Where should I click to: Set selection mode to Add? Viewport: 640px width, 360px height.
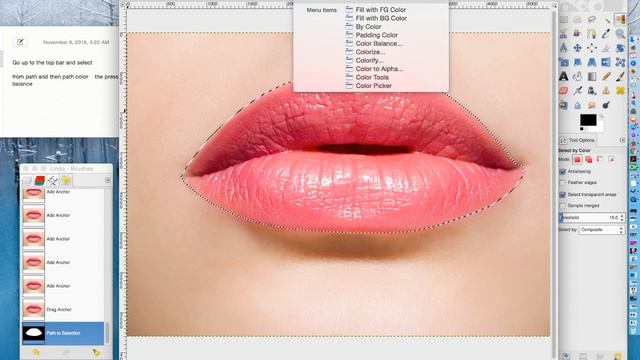(589, 159)
